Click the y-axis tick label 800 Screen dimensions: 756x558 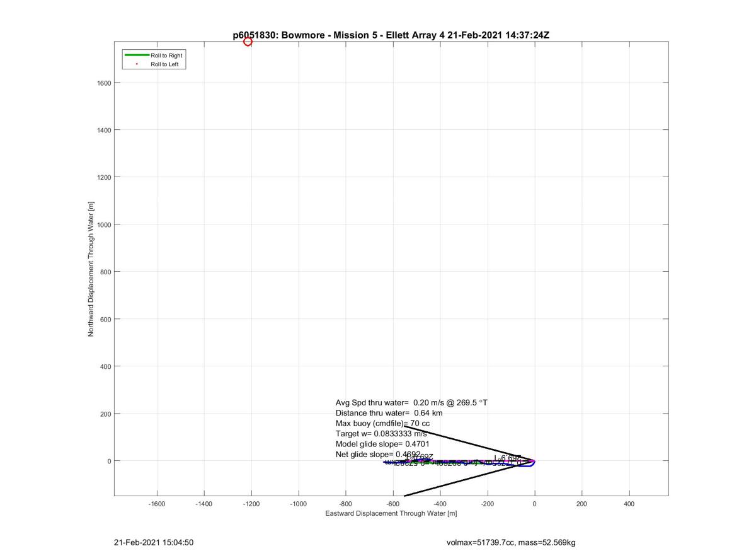point(106,272)
